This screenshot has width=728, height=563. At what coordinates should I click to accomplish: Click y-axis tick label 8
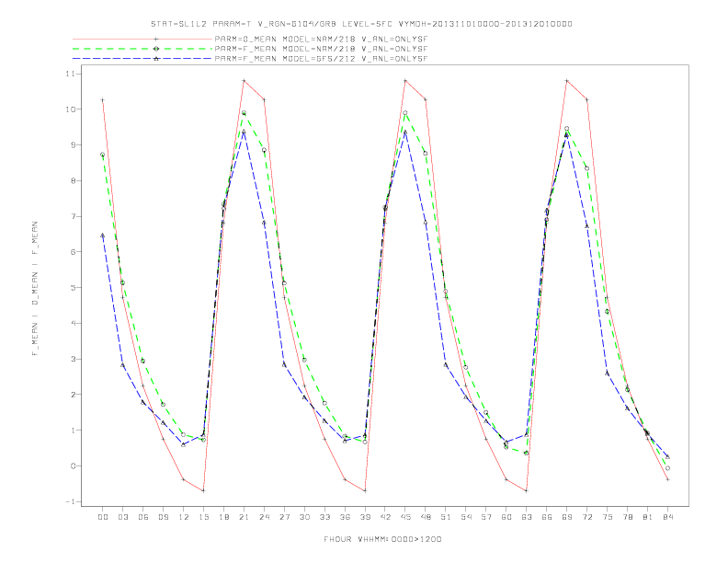pyautogui.click(x=73, y=180)
